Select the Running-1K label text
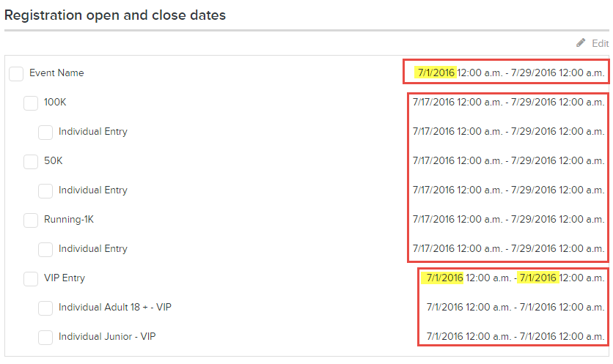The height and width of the screenshot is (364, 613). (69, 220)
